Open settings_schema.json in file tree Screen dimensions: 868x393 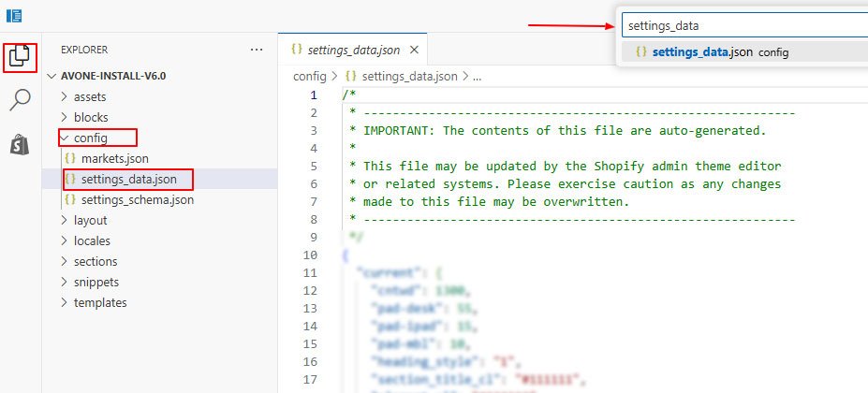pos(137,199)
